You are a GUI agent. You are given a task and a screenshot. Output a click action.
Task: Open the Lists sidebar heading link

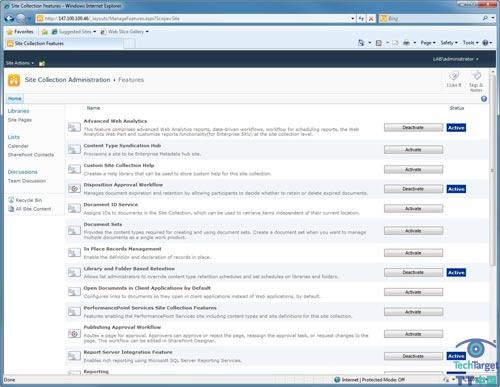pos(14,137)
